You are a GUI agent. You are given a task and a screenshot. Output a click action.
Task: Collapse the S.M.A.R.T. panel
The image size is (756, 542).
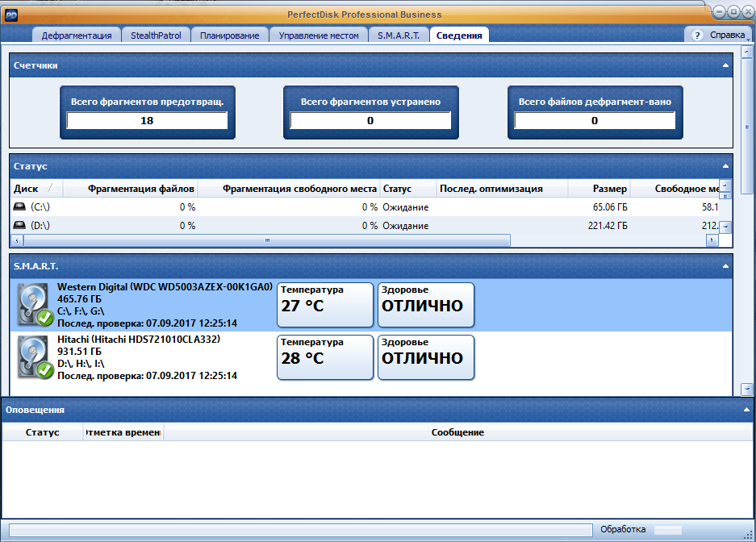point(725,266)
